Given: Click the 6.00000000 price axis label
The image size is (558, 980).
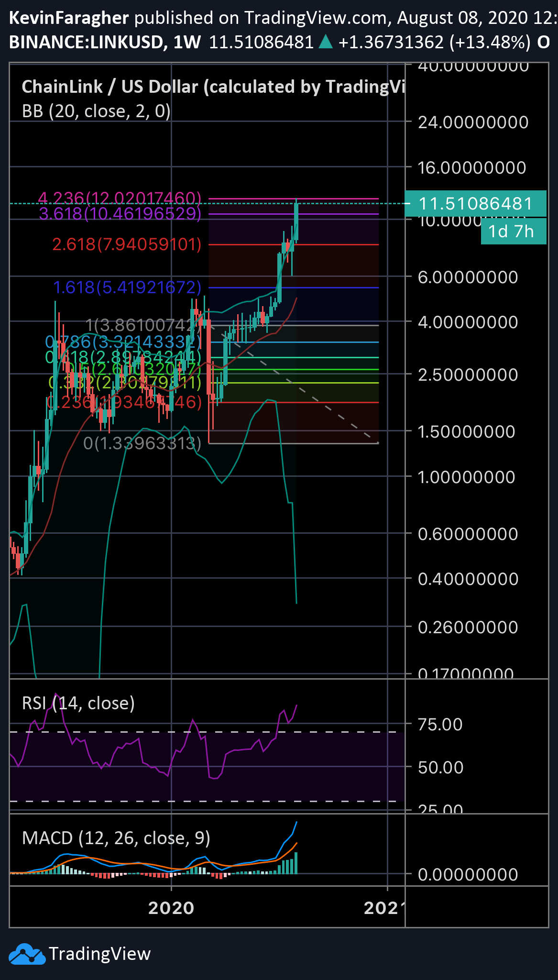Looking at the screenshot, I should click(468, 277).
